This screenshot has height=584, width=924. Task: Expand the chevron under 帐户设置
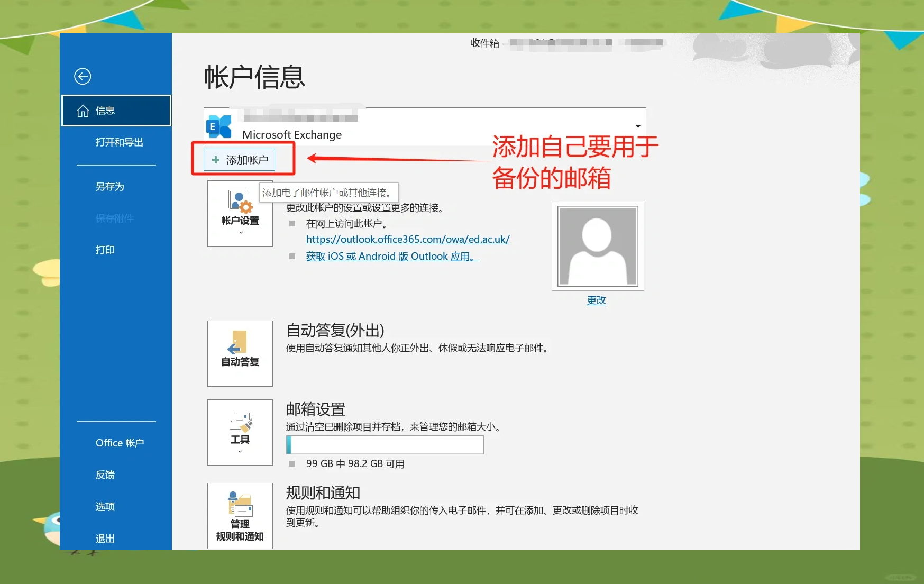click(x=241, y=233)
